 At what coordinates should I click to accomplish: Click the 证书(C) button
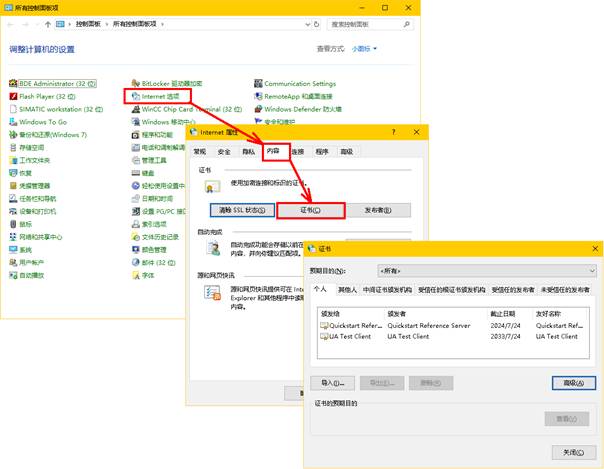tap(310, 210)
